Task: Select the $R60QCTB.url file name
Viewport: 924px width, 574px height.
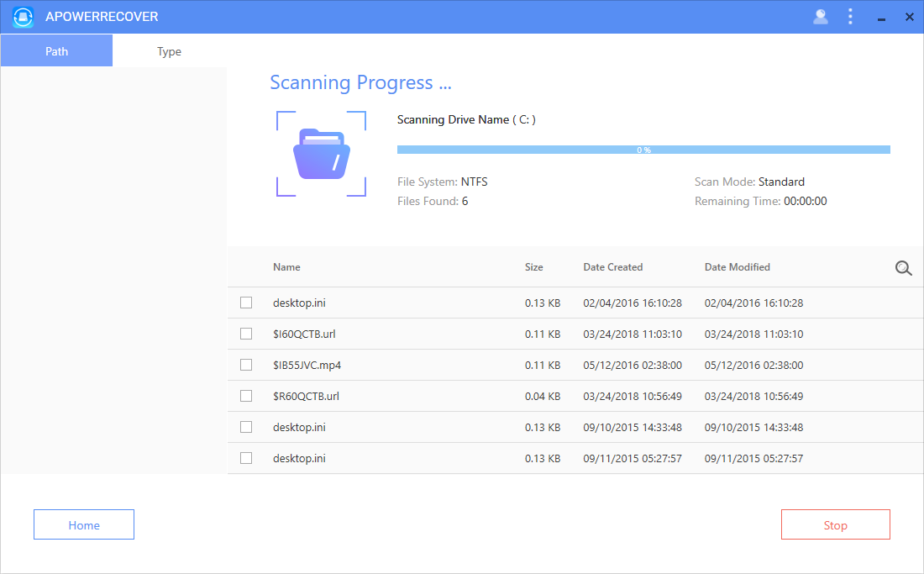Action: point(306,396)
